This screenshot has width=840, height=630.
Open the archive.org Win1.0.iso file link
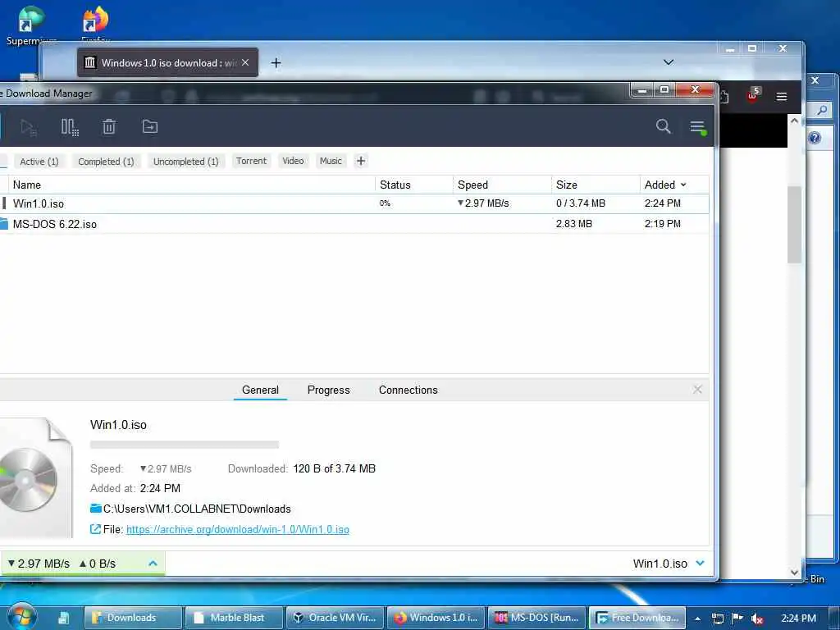(238, 529)
